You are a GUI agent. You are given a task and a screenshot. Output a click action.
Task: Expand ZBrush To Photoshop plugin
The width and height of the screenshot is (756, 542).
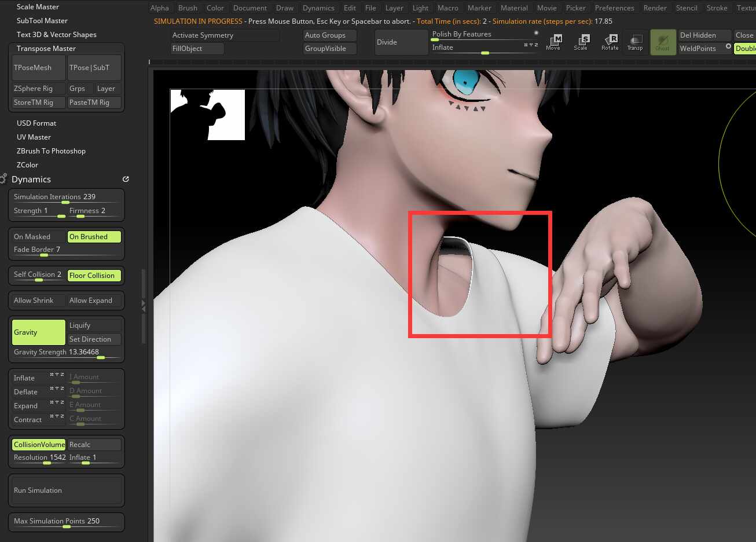tap(51, 151)
